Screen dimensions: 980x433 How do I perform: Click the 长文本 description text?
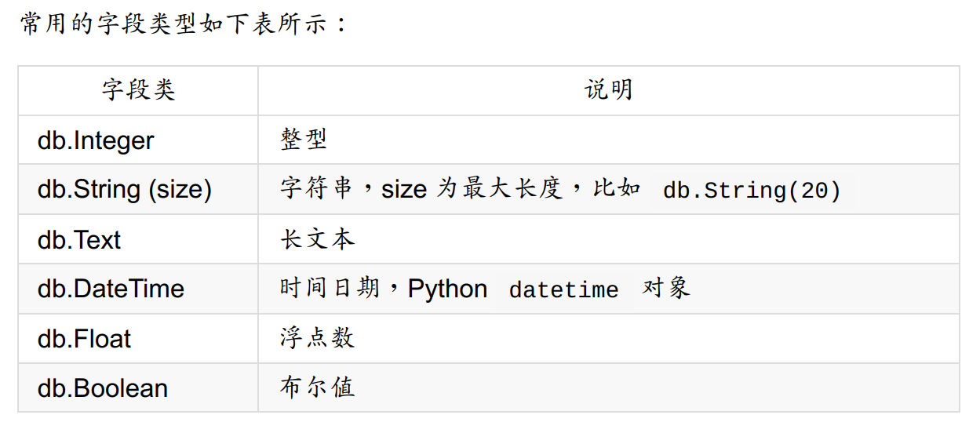point(318,239)
